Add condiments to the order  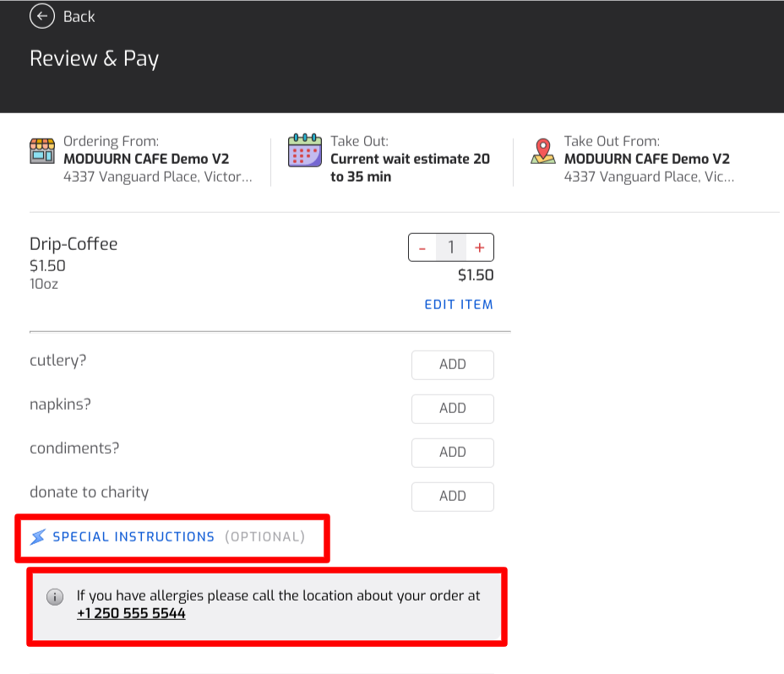453,453
